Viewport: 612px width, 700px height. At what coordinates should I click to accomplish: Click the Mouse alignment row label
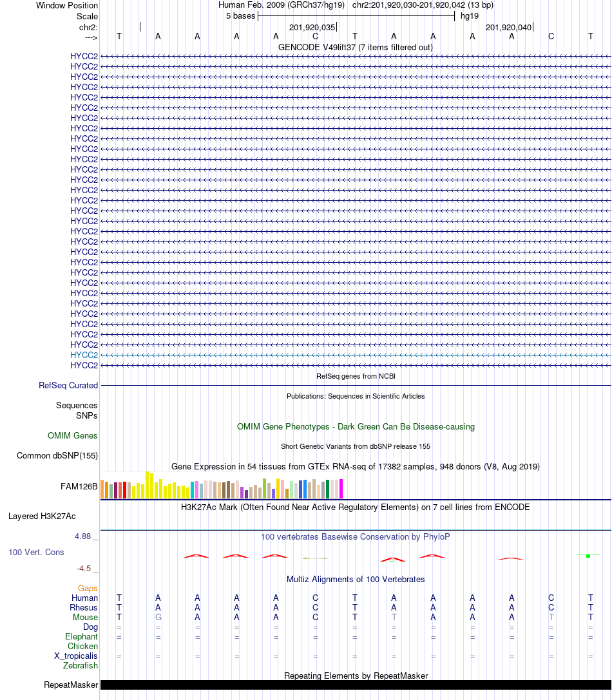pos(85,618)
